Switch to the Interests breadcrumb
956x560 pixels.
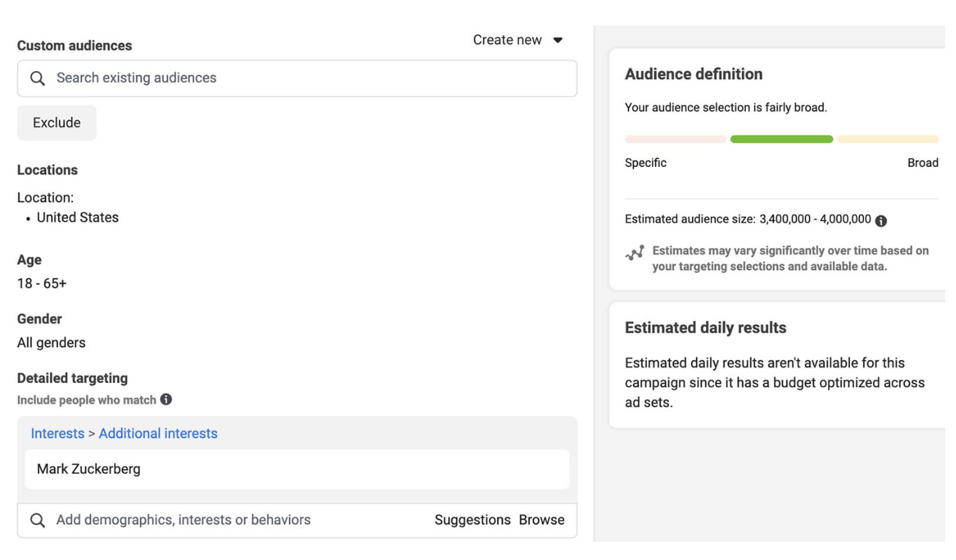pyautogui.click(x=57, y=433)
